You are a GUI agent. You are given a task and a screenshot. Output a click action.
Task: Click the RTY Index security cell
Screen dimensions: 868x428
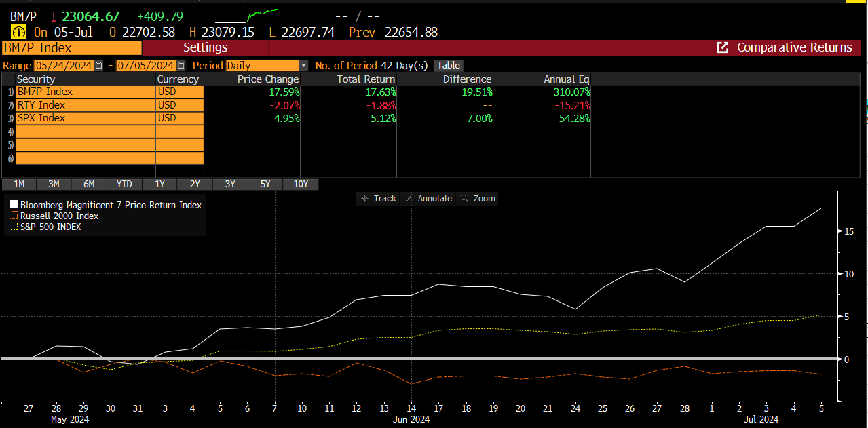(85, 105)
